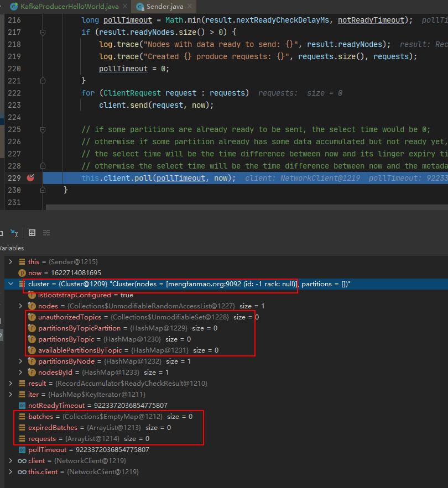Expand the client NetworkClient@1219 watch
The height and width of the screenshot is (488, 448).
[11, 460]
